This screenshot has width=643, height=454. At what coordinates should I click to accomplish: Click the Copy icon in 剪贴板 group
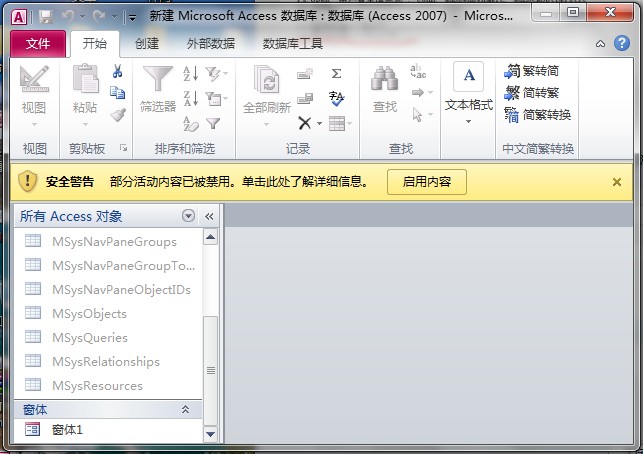(118, 93)
